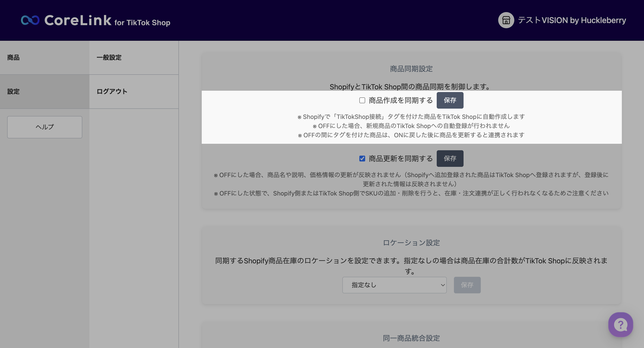Select the 設定 sidebar menu item
The image size is (644, 348).
click(x=13, y=92)
